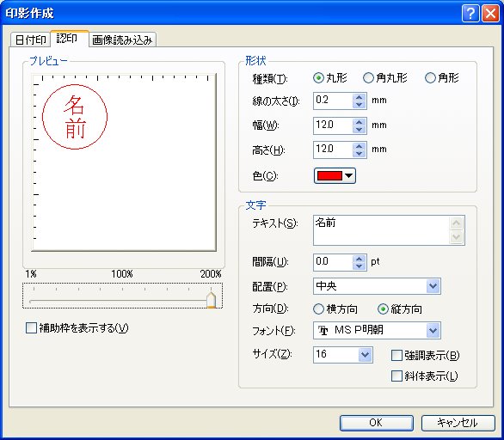Switch to the 画像読み込み tab

point(122,40)
